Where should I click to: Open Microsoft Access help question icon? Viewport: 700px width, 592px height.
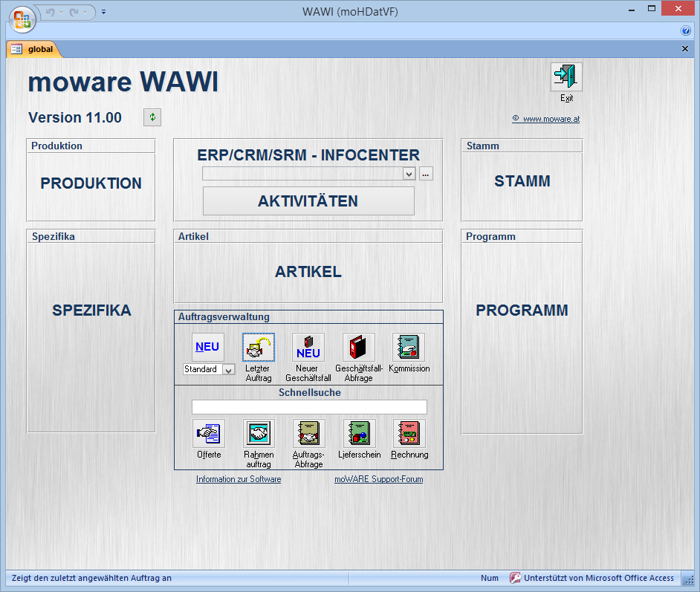(x=686, y=30)
